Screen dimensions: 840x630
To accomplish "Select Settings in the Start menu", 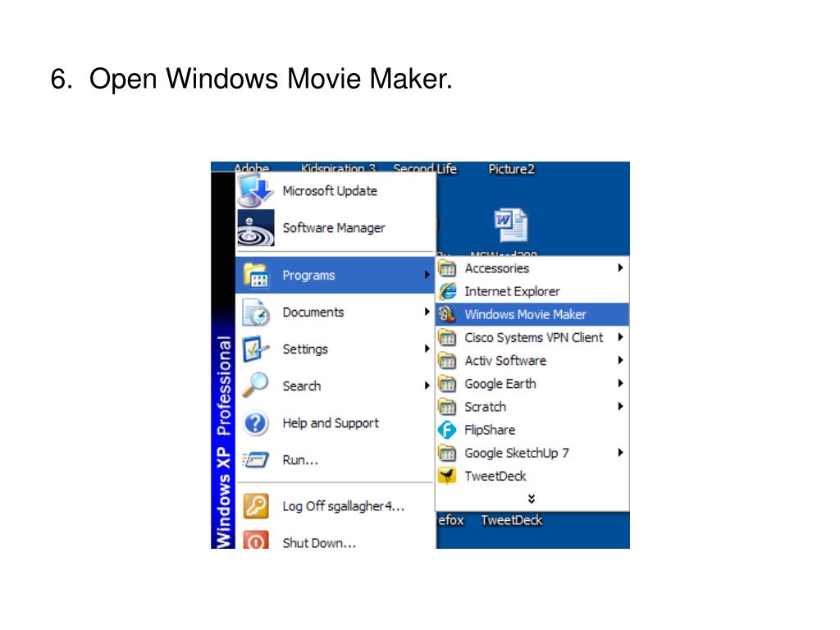I will 336,349.
